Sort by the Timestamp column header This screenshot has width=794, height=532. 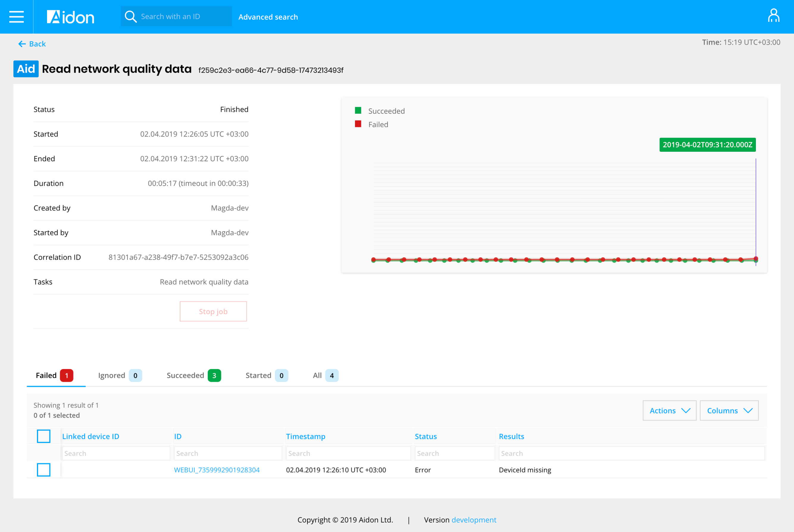(x=305, y=436)
